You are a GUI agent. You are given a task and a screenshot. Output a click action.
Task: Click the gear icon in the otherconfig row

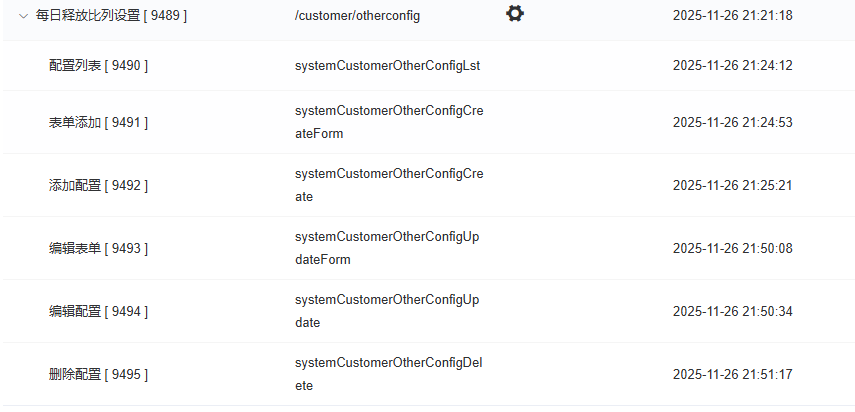point(515,14)
